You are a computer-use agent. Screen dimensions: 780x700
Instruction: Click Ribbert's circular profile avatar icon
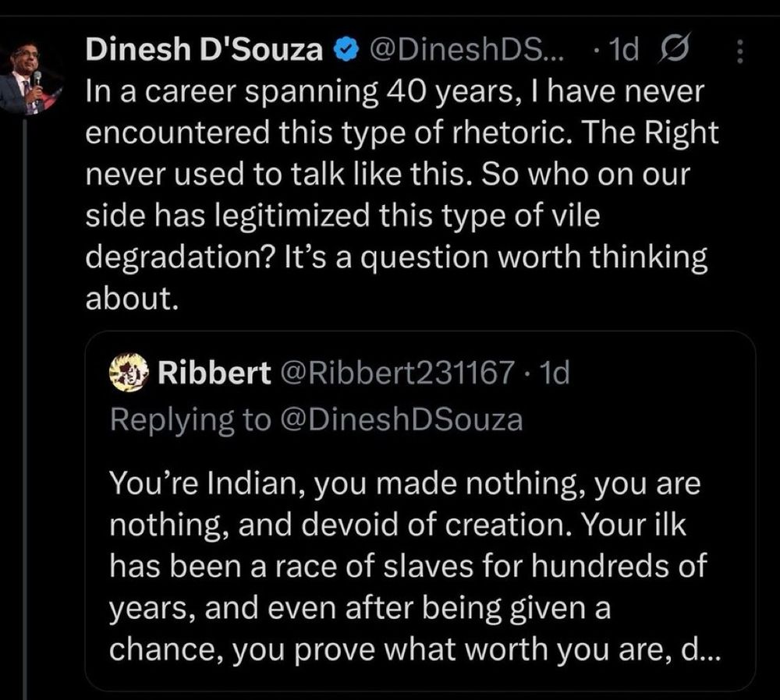(129, 373)
